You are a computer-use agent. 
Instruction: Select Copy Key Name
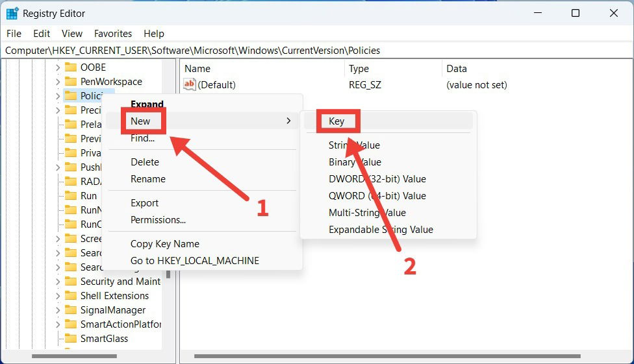[164, 243]
